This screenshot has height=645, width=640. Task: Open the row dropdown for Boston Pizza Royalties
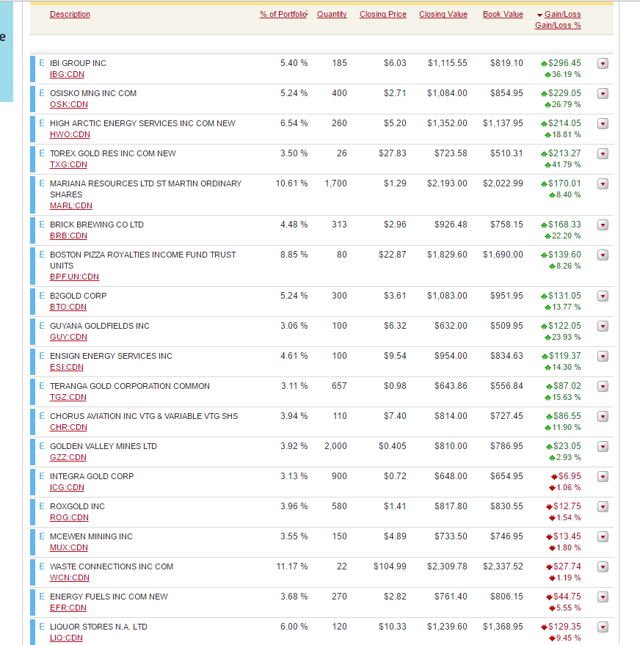pyautogui.click(x=603, y=255)
